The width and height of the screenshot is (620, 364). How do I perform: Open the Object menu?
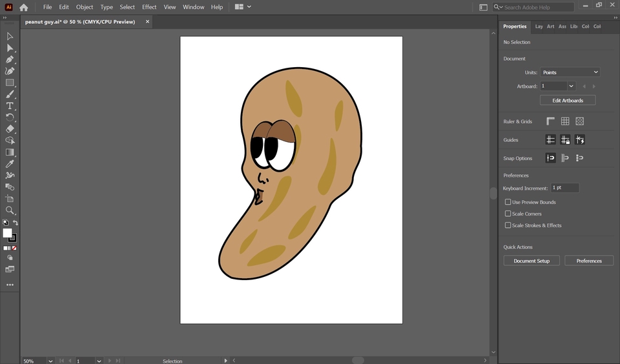click(x=85, y=7)
